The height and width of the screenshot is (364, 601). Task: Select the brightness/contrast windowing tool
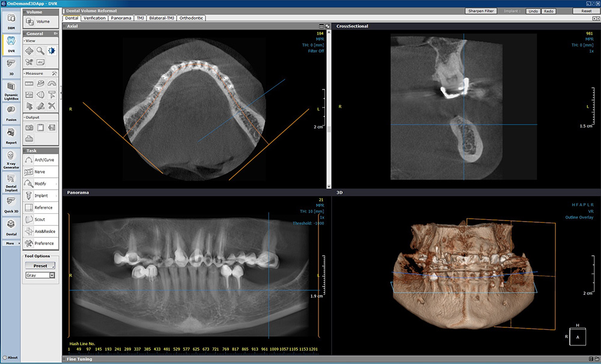52,50
